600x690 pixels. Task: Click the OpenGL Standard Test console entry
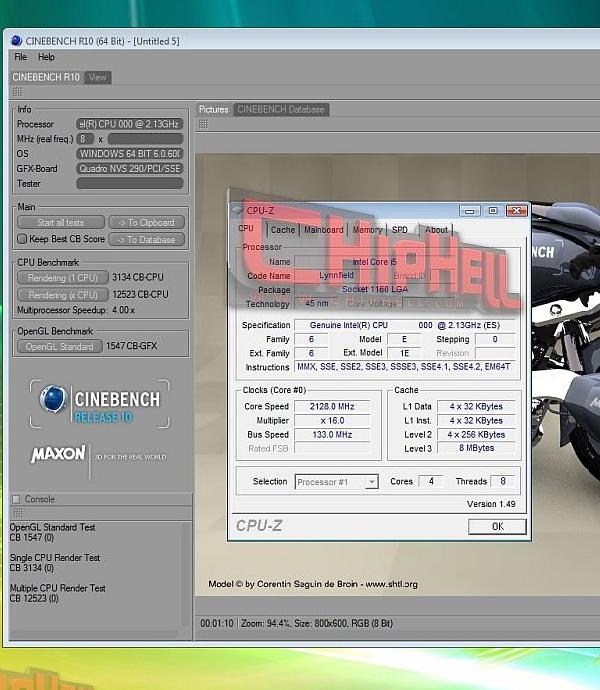pos(52,532)
